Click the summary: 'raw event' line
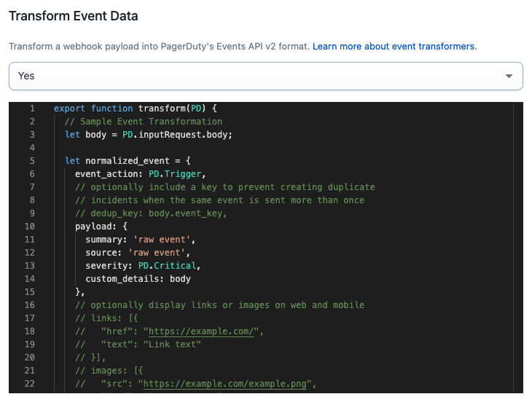Screen dimensions: 532x402 click(x=140, y=240)
